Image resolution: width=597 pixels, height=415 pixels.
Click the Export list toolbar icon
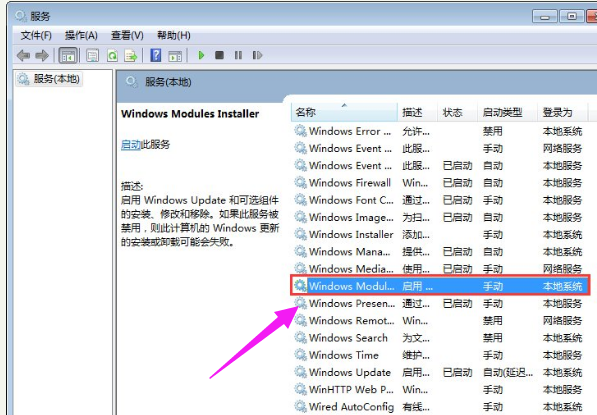pyautogui.click(x=131, y=56)
